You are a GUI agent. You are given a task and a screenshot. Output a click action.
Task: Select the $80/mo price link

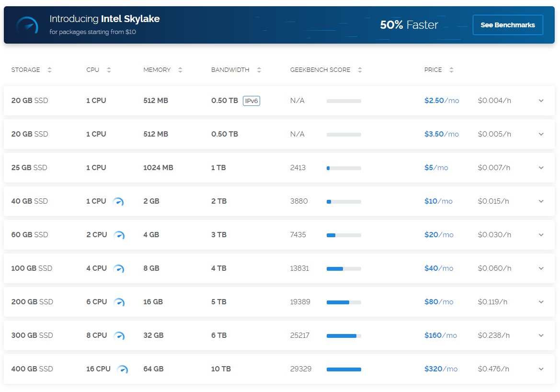(x=439, y=302)
